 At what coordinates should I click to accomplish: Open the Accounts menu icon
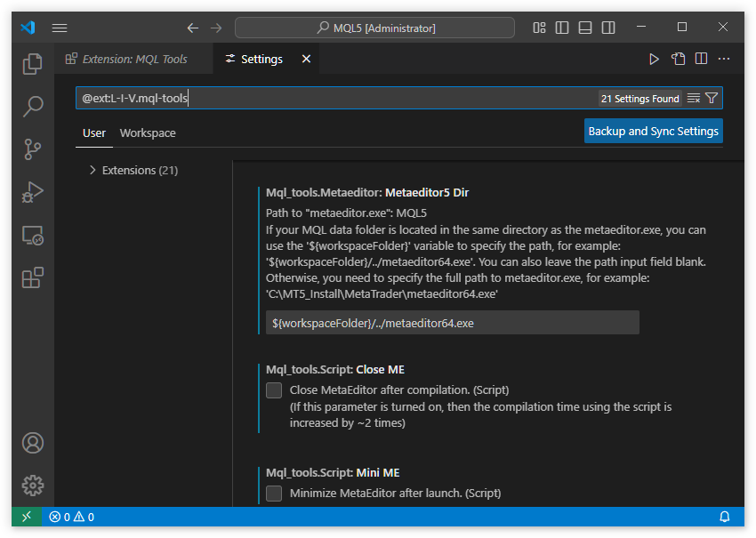pyautogui.click(x=32, y=443)
